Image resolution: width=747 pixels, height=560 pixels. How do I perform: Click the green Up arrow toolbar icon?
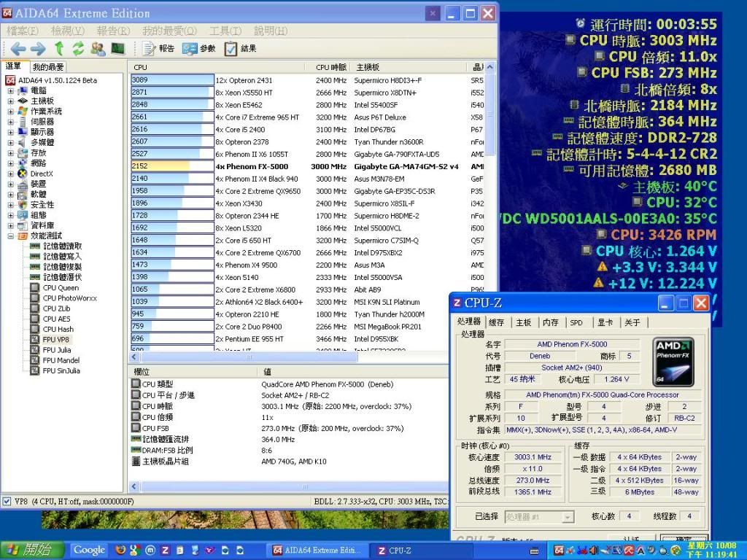tap(59, 49)
